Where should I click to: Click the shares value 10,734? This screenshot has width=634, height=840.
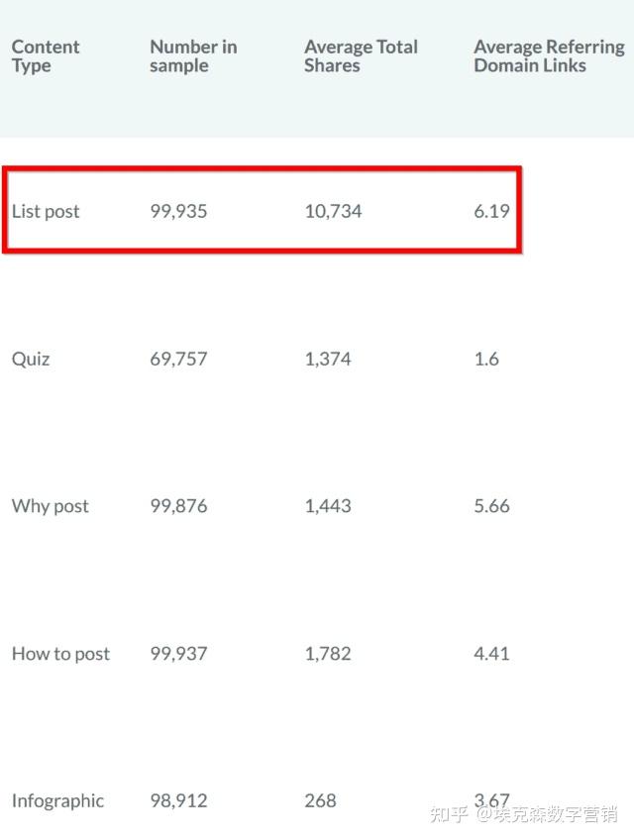[334, 211]
